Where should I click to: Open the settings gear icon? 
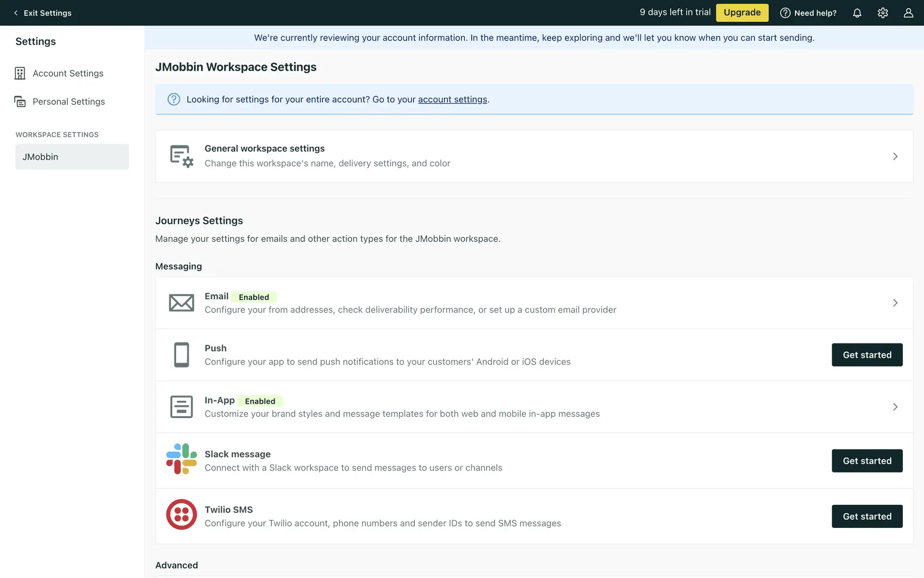click(x=883, y=13)
